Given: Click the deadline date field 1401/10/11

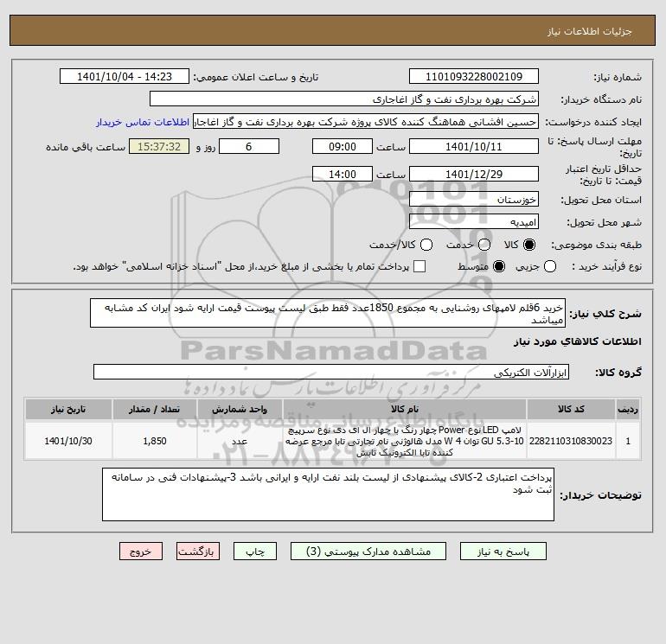Looking at the screenshot, I should [x=474, y=146].
